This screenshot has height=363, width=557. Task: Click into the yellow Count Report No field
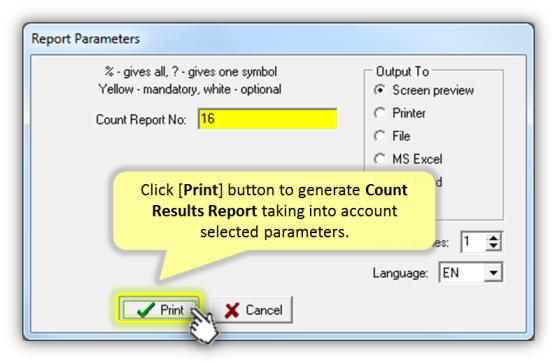tap(267, 119)
